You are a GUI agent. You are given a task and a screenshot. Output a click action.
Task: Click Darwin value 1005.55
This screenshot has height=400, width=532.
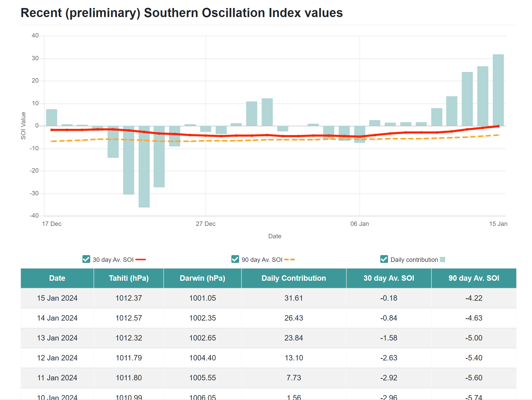click(x=202, y=378)
